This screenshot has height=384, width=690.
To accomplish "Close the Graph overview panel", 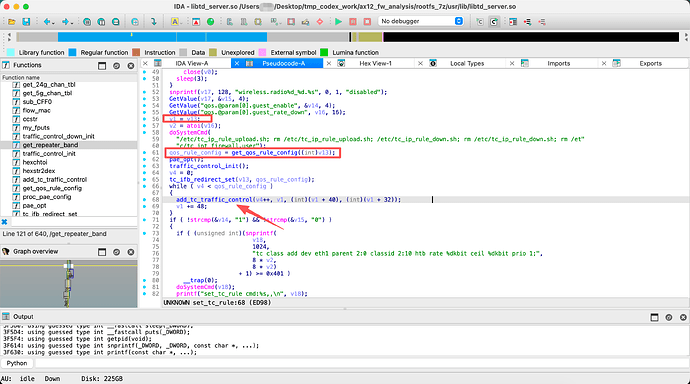I will coord(131,252).
